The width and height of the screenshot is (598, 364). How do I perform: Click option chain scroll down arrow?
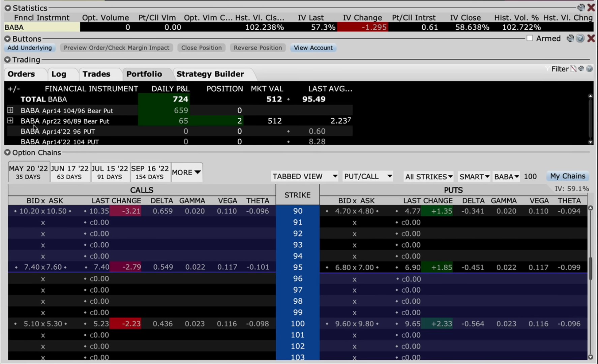pyautogui.click(x=591, y=357)
